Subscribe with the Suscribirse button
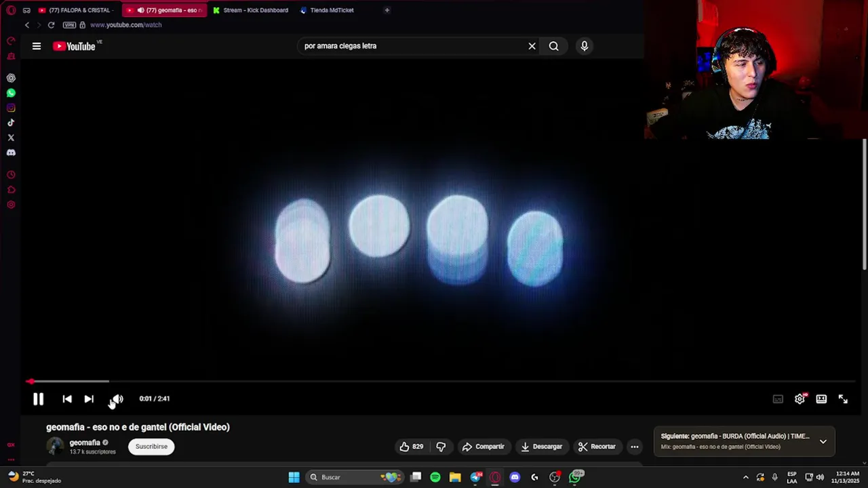 pos(151,447)
